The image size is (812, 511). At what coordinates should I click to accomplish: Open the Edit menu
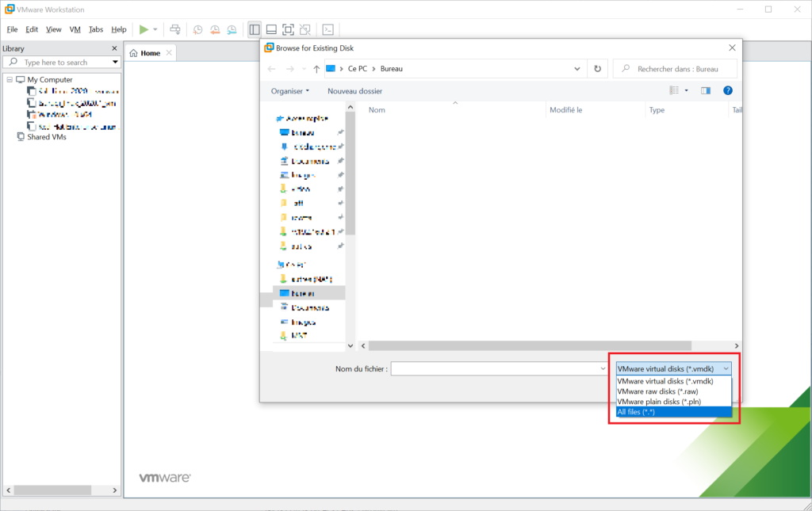coord(32,29)
